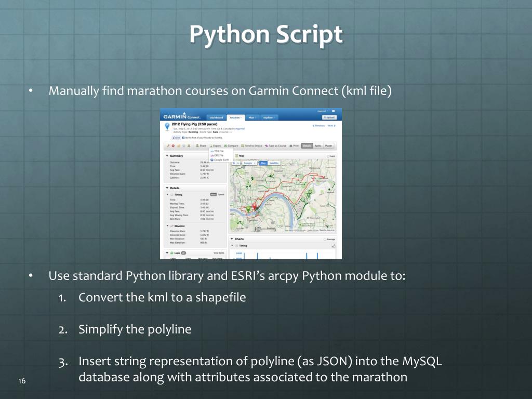Open the Export dropdown
This screenshot has width=532, height=399.
click(x=216, y=146)
